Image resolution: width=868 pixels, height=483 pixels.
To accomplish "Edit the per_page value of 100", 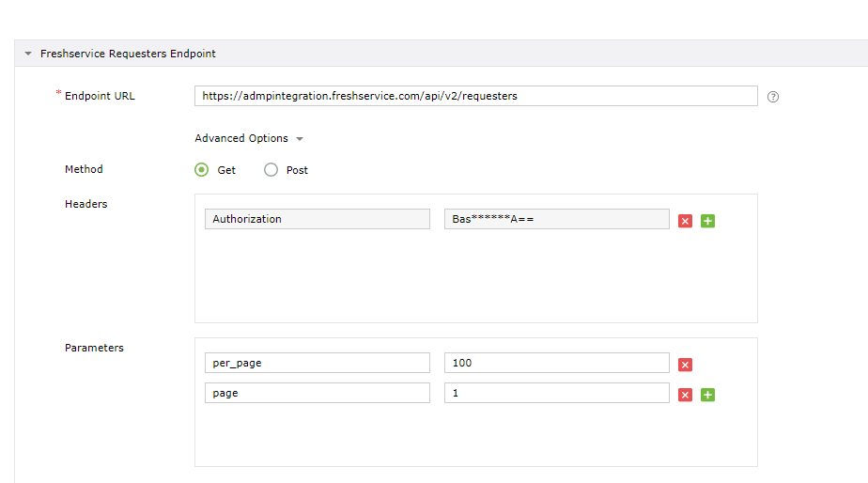I will (x=556, y=363).
